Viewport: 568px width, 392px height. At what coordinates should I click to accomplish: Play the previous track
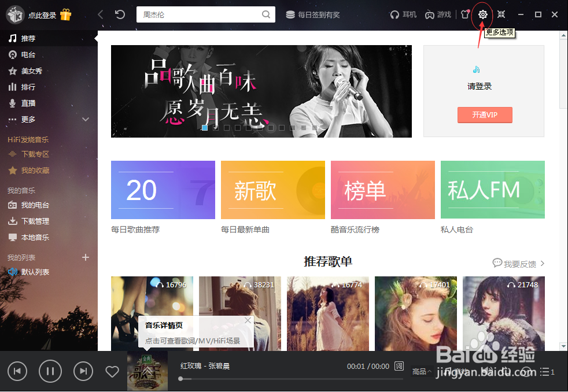(17, 371)
